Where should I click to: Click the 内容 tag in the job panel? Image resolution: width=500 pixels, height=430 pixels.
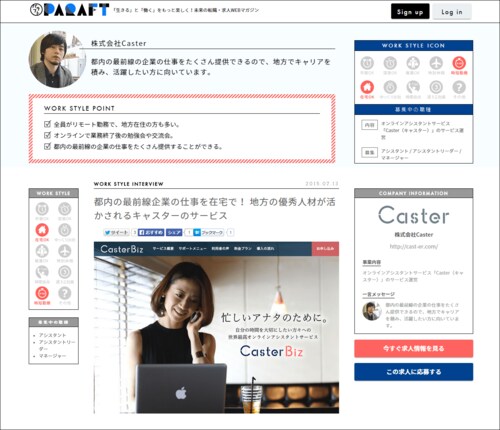(369, 125)
